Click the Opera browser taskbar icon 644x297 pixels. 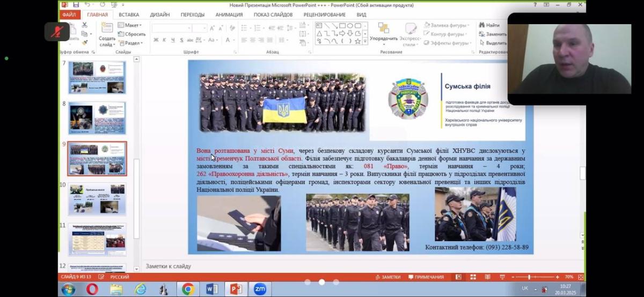[92, 289]
